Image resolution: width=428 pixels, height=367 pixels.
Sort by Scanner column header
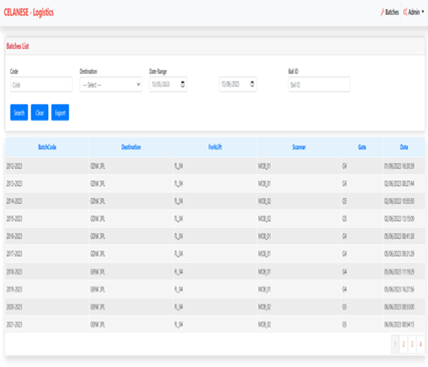click(x=299, y=147)
